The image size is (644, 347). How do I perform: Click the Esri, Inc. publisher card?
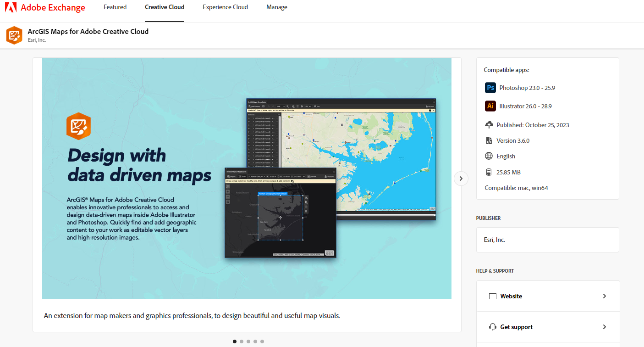pyautogui.click(x=547, y=240)
